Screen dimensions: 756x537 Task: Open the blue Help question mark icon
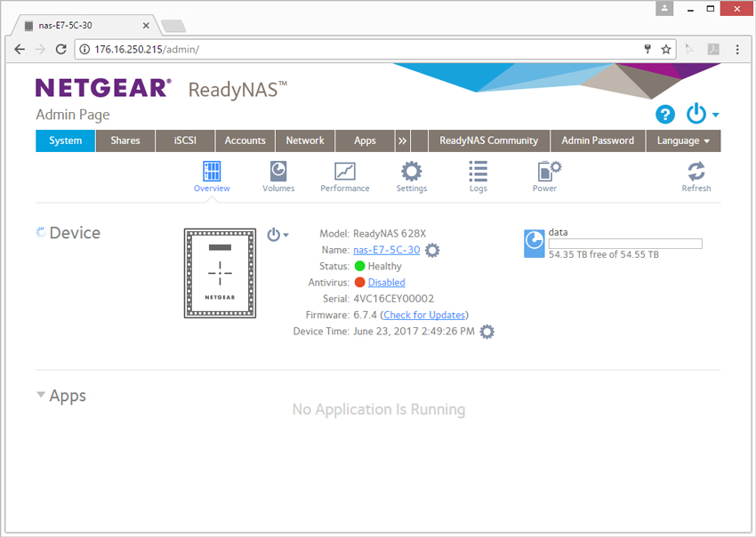[x=665, y=115]
